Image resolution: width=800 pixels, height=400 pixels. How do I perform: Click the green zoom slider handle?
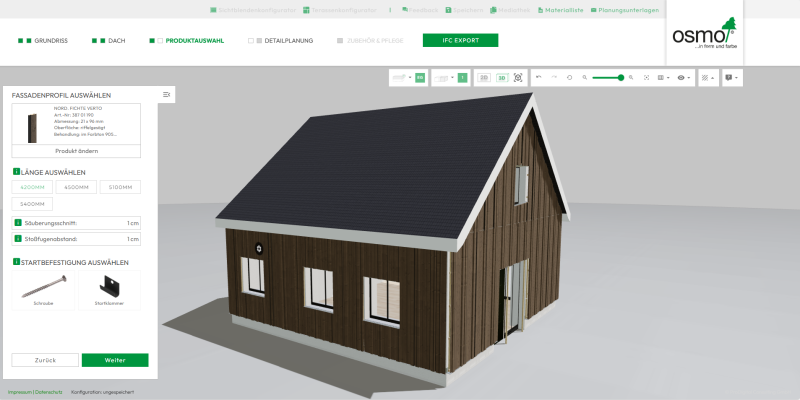pyautogui.click(x=621, y=77)
